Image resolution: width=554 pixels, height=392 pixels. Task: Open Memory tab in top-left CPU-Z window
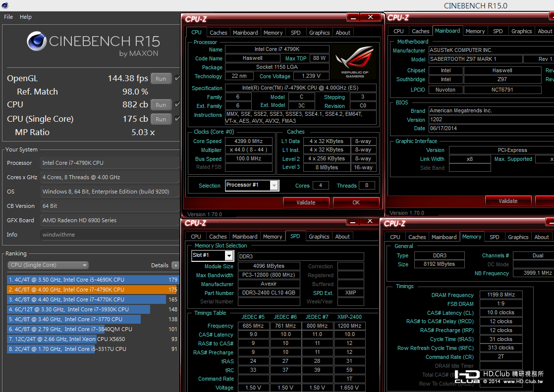[273, 33]
